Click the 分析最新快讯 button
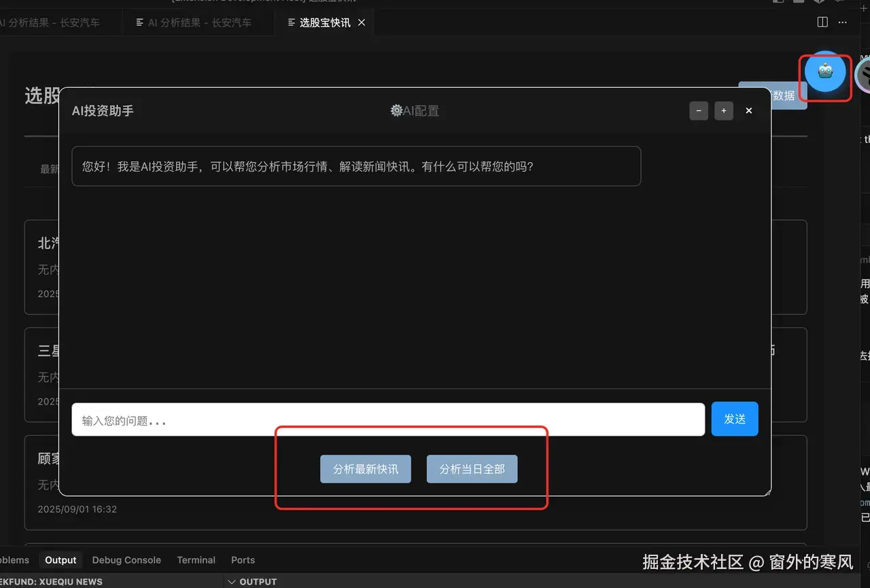 click(x=366, y=468)
